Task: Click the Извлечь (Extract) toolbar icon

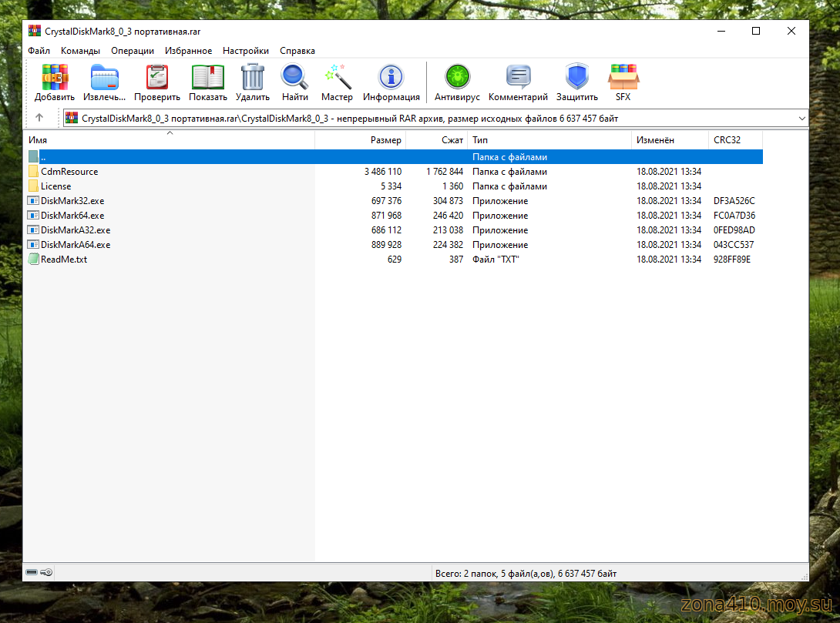Action: [104, 78]
